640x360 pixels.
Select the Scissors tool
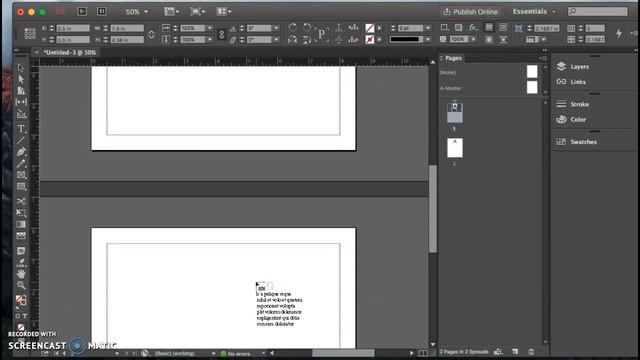coord(21,201)
